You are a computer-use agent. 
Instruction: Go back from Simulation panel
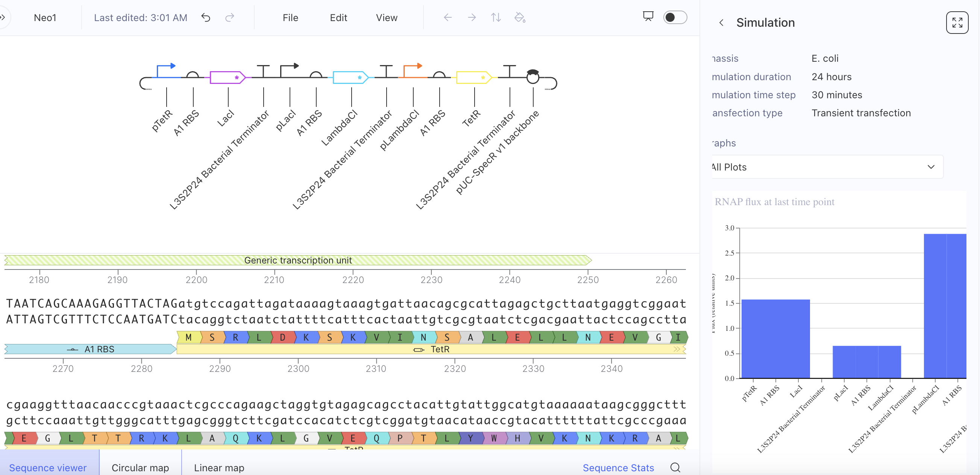click(x=721, y=23)
